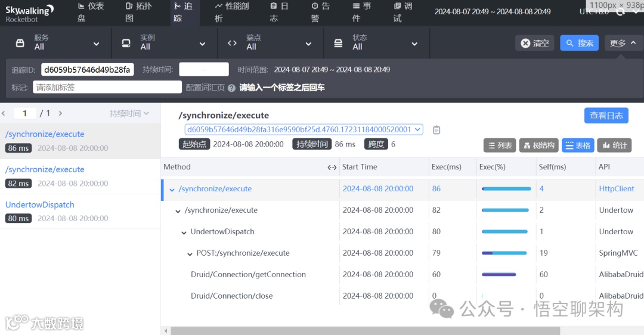Open the trace ID selector dropdown

[x=304, y=129]
